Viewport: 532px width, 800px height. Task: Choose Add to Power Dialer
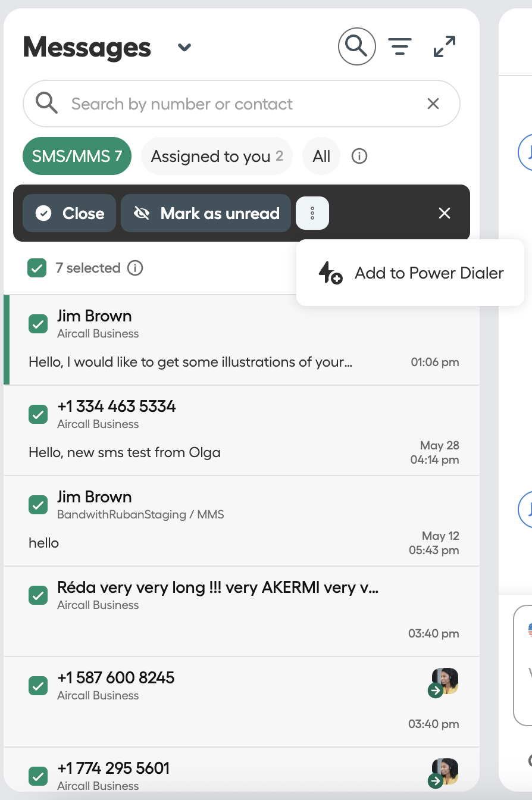pos(411,273)
